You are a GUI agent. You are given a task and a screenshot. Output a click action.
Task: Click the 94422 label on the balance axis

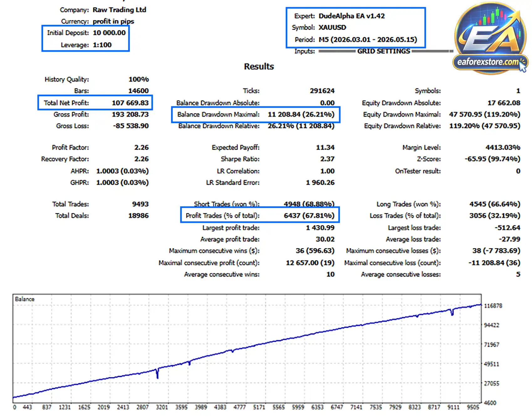pyautogui.click(x=492, y=325)
